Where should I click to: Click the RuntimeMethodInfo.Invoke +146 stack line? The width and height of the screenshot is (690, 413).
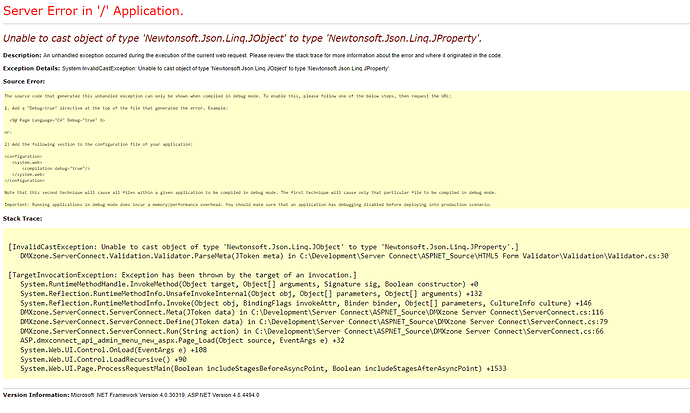(x=306, y=303)
